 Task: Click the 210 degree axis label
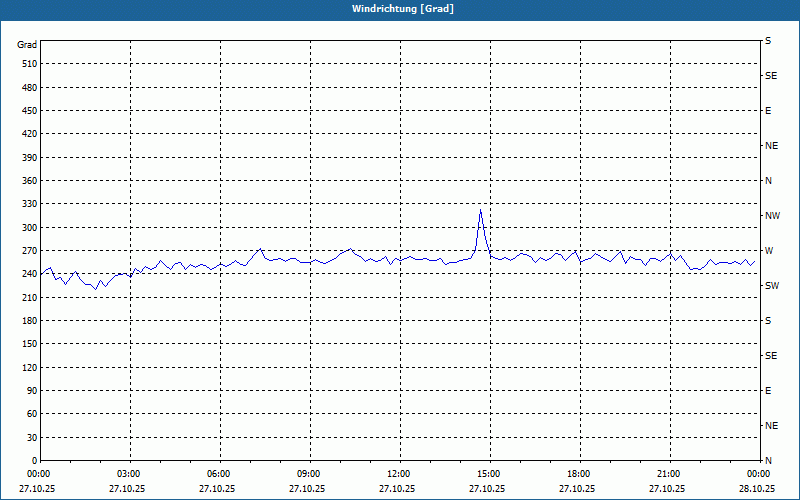[30, 297]
